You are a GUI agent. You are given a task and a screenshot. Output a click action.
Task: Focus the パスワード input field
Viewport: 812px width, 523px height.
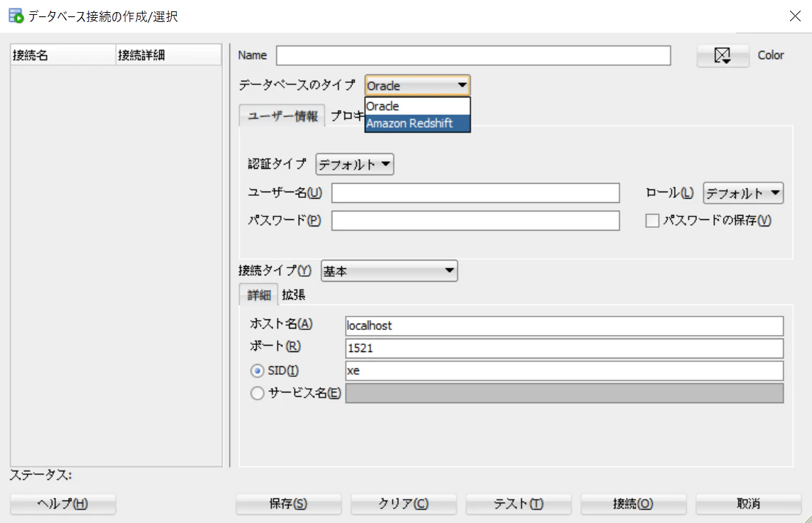pos(476,221)
